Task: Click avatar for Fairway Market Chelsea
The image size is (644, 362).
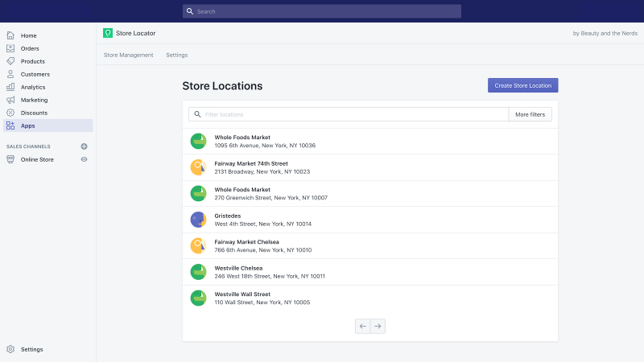Action: tap(198, 246)
